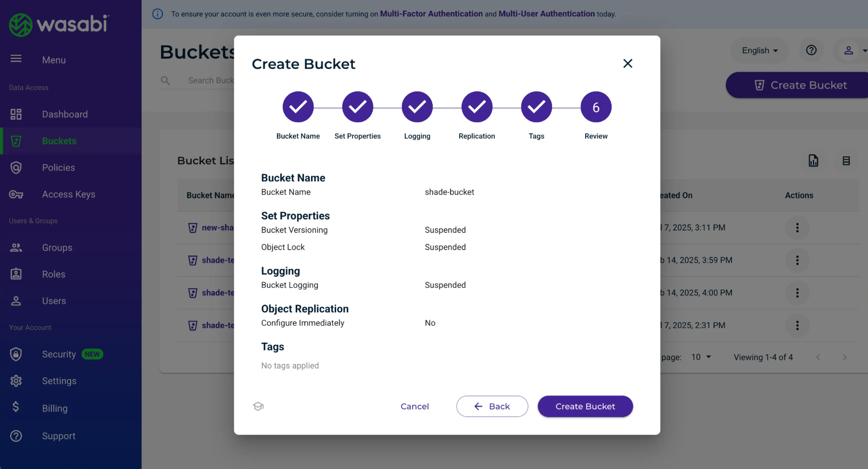The height and width of the screenshot is (469, 868).
Task: Open actions menu for first bucket row
Action: [x=797, y=228]
